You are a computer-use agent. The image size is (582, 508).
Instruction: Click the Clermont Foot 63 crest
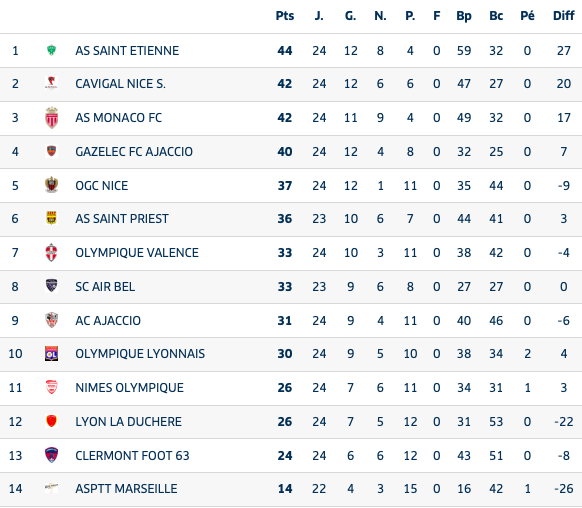point(52,455)
